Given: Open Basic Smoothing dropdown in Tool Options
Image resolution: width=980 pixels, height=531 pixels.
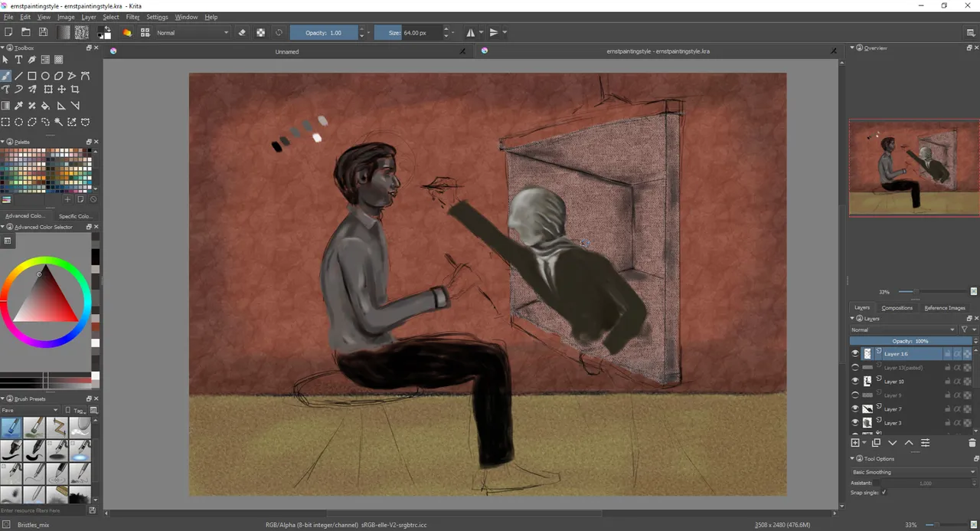Looking at the screenshot, I should tap(913, 472).
